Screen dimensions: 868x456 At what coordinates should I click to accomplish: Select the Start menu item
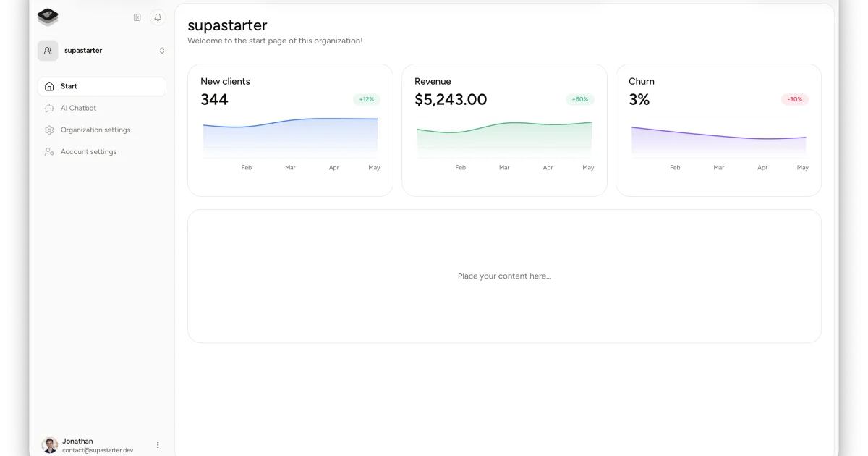click(x=102, y=86)
